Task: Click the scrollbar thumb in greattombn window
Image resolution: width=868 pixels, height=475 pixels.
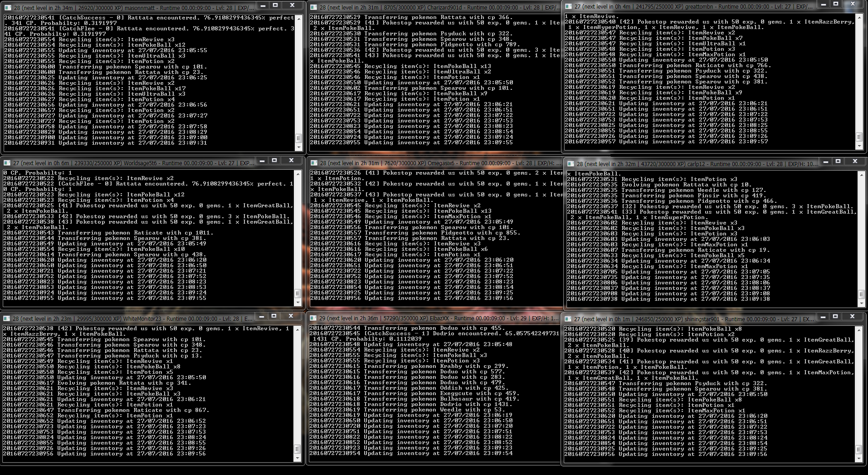Action: 859,137
